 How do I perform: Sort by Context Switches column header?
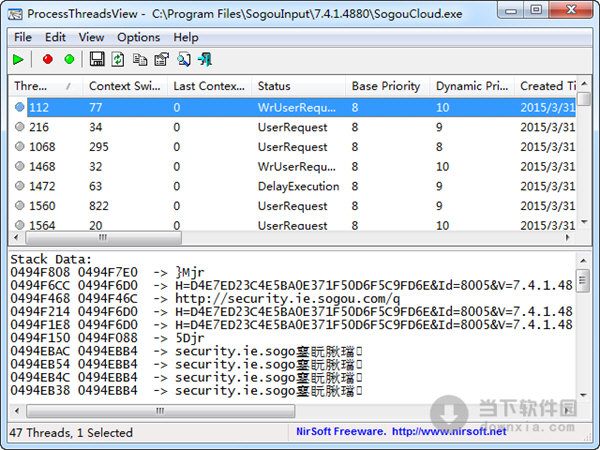click(x=125, y=86)
